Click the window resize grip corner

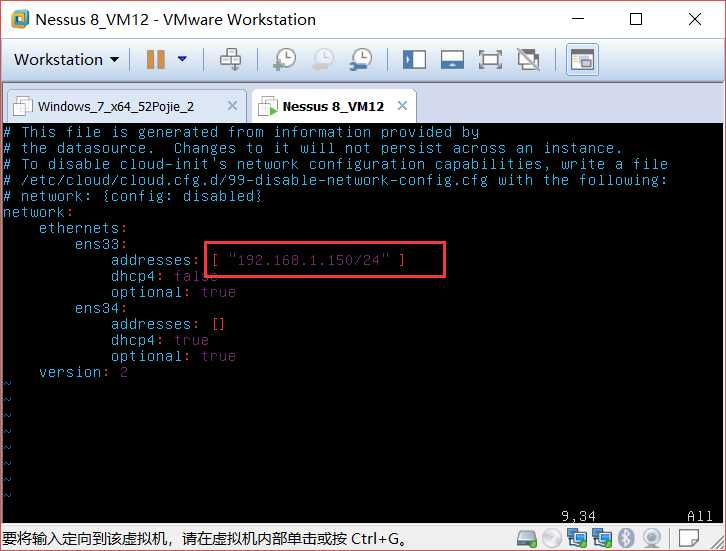718,543
